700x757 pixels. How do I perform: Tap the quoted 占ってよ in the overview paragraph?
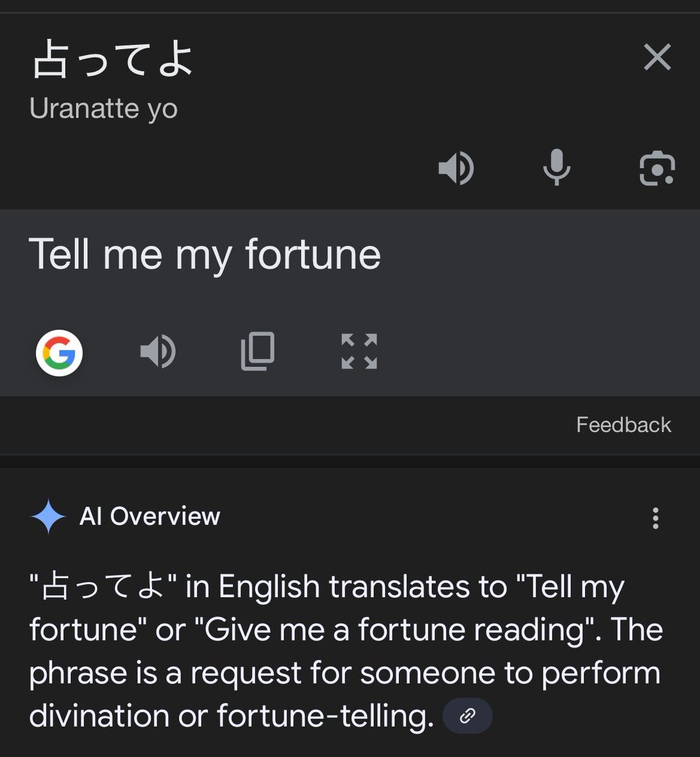105,587
